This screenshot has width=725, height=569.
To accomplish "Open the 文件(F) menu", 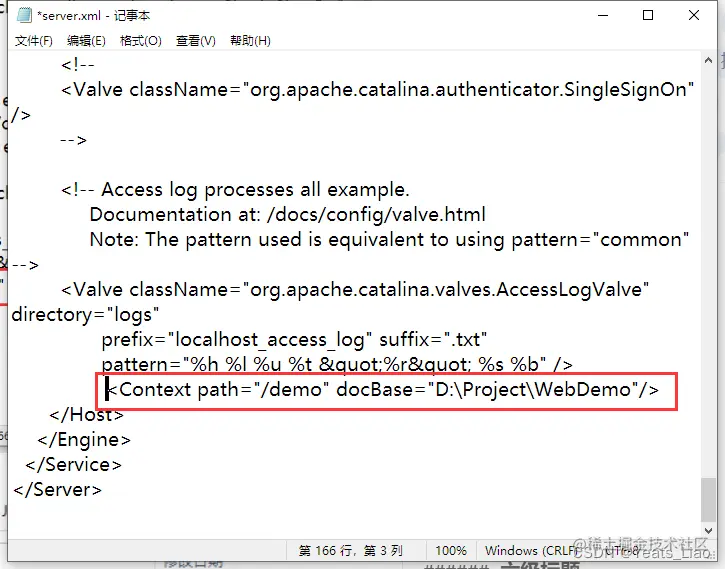I will tap(34, 41).
